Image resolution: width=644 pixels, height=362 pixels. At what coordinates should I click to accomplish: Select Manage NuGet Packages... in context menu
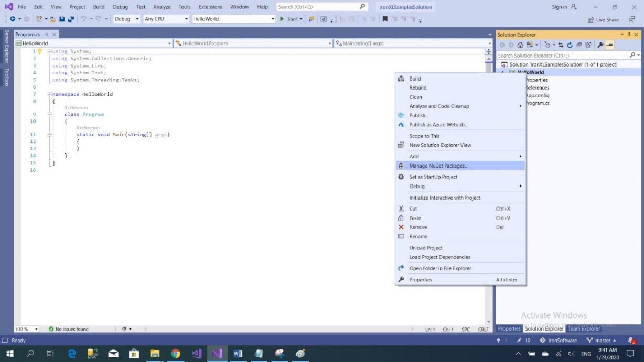460,166
